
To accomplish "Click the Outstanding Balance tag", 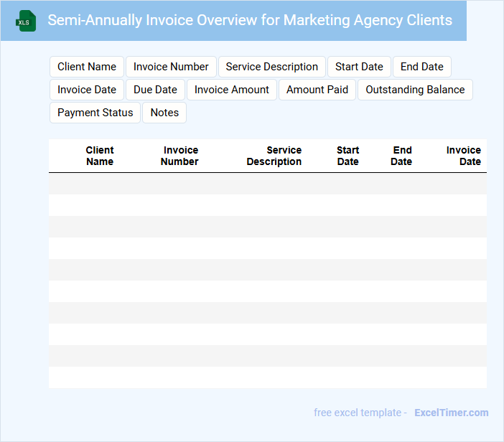I will [415, 90].
